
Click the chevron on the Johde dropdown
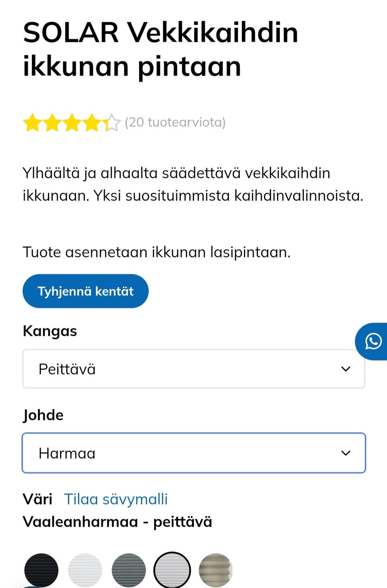coord(345,453)
